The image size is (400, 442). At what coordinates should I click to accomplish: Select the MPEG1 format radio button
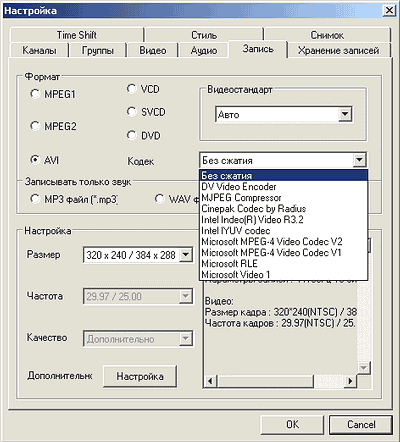tap(35, 94)
